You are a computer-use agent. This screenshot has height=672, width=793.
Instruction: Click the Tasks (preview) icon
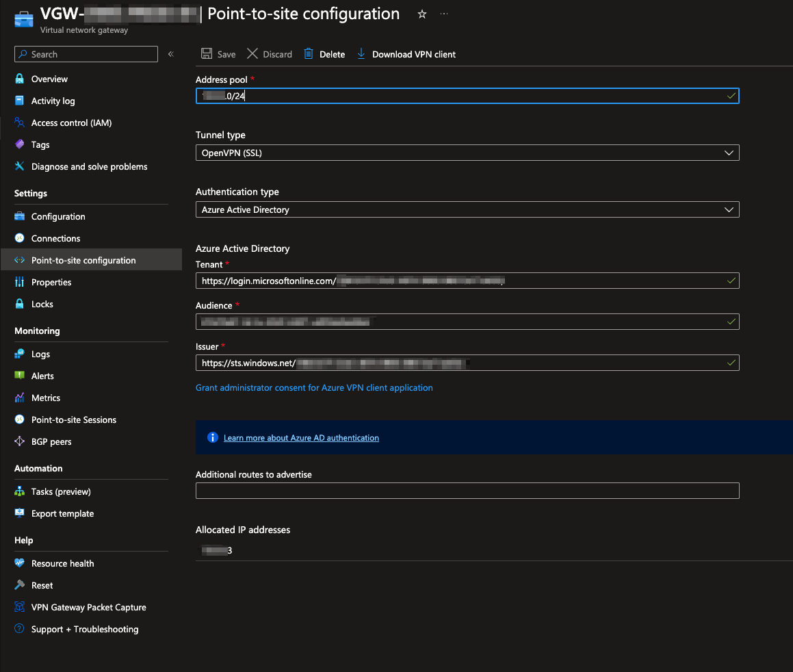[x=19, y=491]
